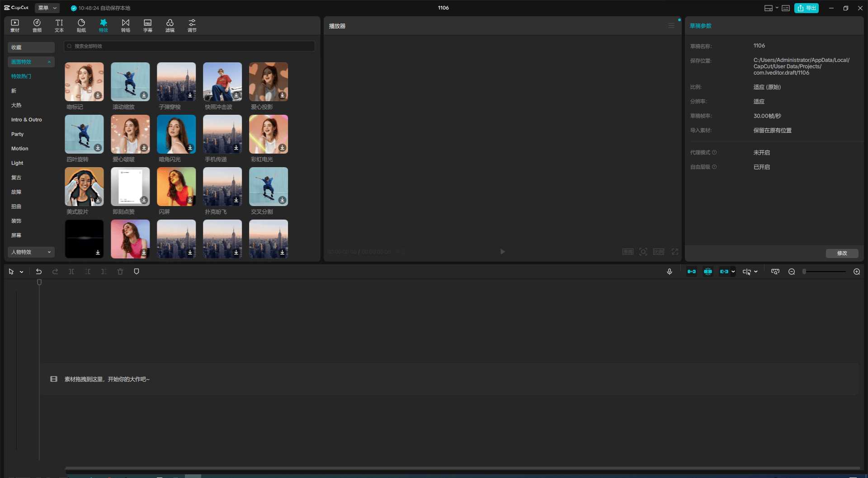Image resolution: width=868 pixels, height=478 pixels.
Task: Click the timeline zoom slider
Action: click(825, 272)
